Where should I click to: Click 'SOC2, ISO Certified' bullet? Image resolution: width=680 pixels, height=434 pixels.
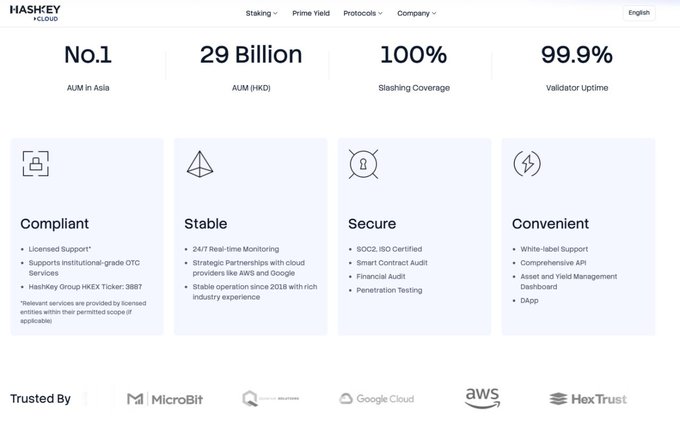[x=389, y=249]
